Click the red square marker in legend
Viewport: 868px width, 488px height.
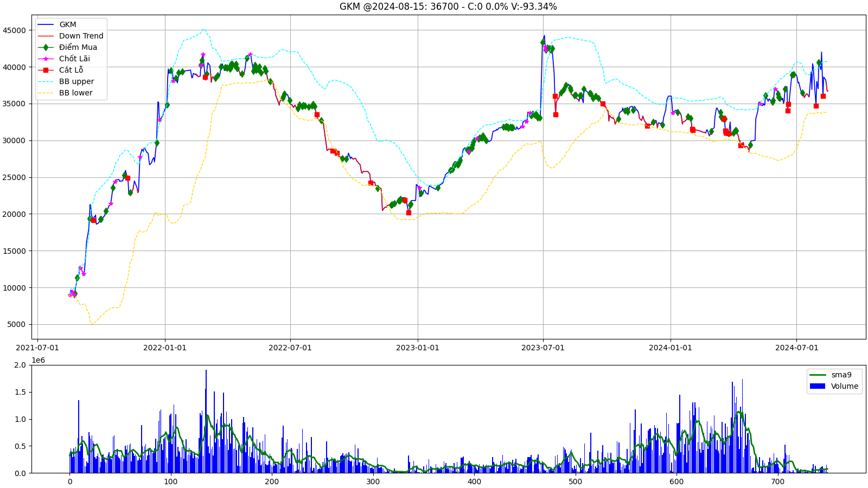pyautogui.click(x=46, y=70)
